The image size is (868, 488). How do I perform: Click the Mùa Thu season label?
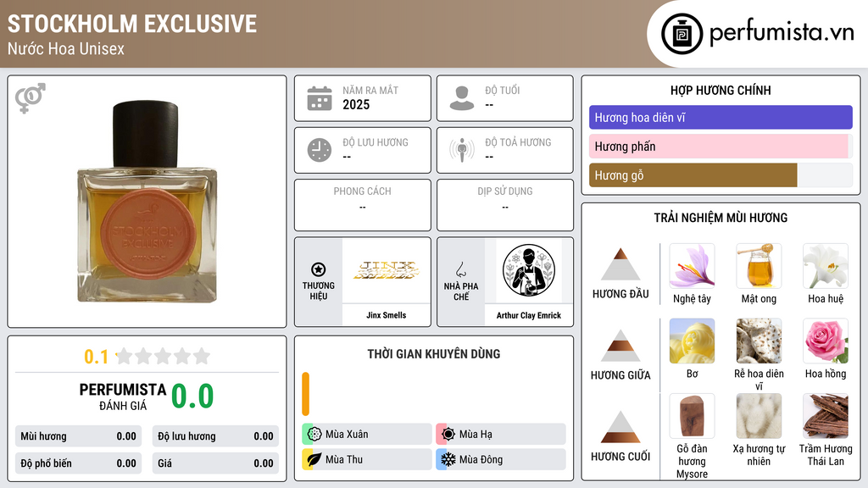click(x=344, y=459)
